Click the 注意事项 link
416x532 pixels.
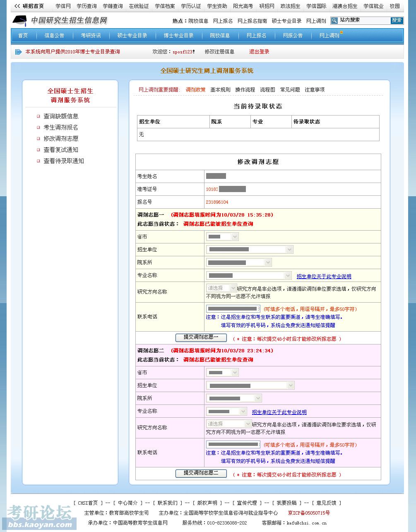[x=315, y=90]
